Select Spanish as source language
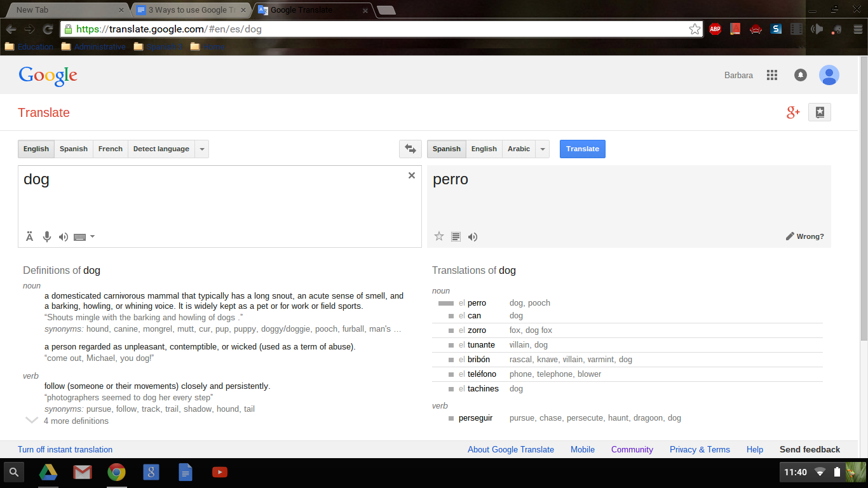868x488 pixels. point(74,149)
